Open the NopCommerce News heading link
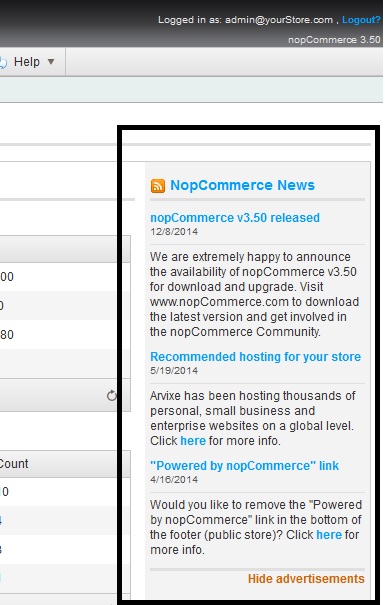The width and height of the screenshot is (385, 605). pos(242,185)
